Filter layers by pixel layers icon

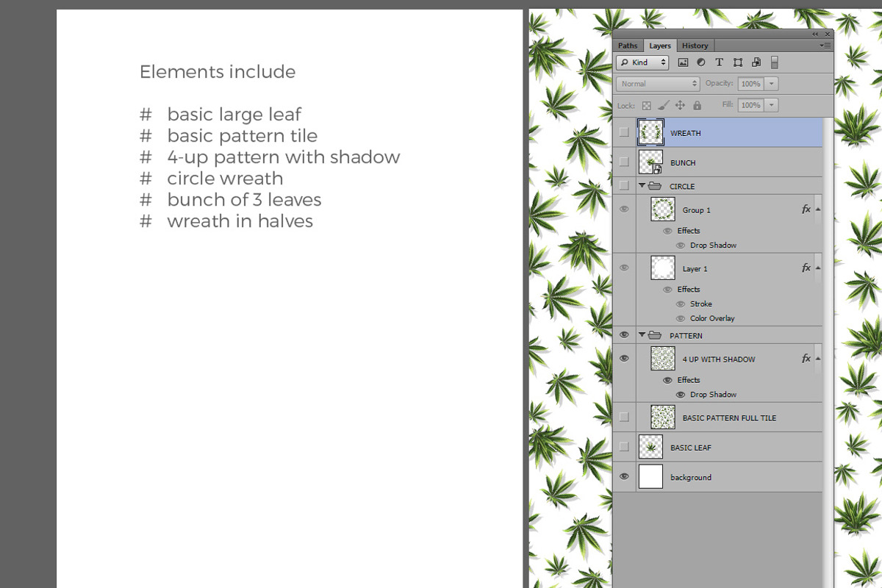(683, 63)
